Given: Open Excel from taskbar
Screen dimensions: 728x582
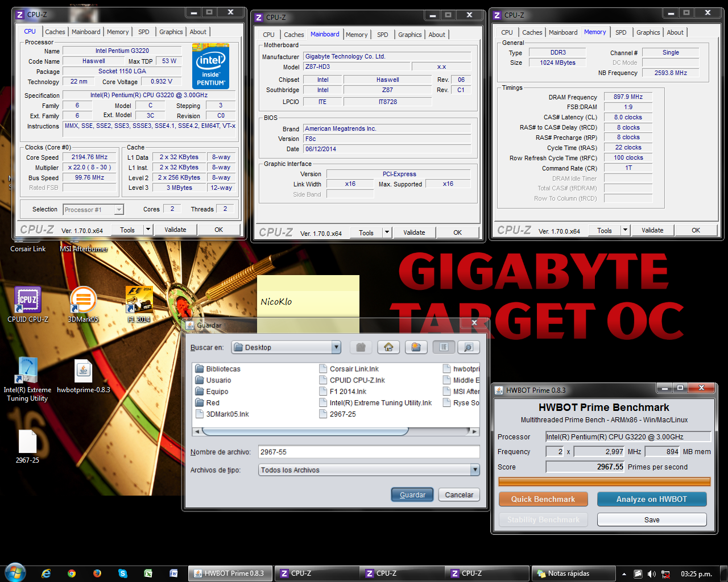Looking at the screenshot, I should click(148, 573).
